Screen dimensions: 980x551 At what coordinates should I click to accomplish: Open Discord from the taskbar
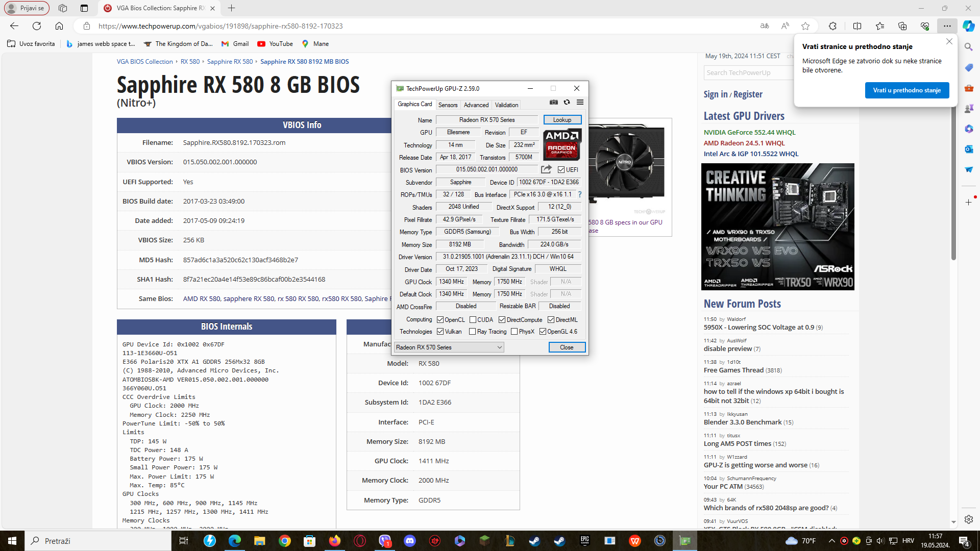tap(409, 541)
